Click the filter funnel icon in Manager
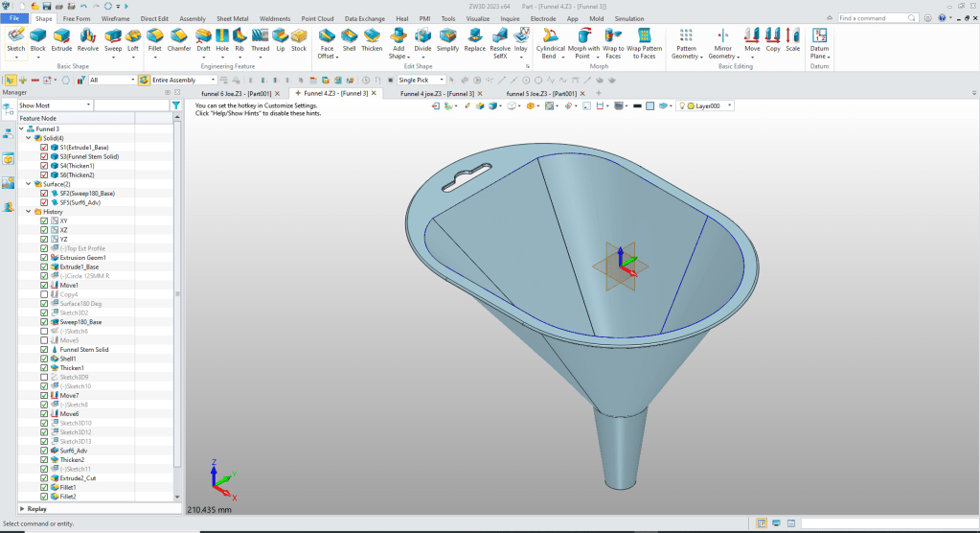The height and width of the screenshot is (533, 980). (x=175, y=105)
